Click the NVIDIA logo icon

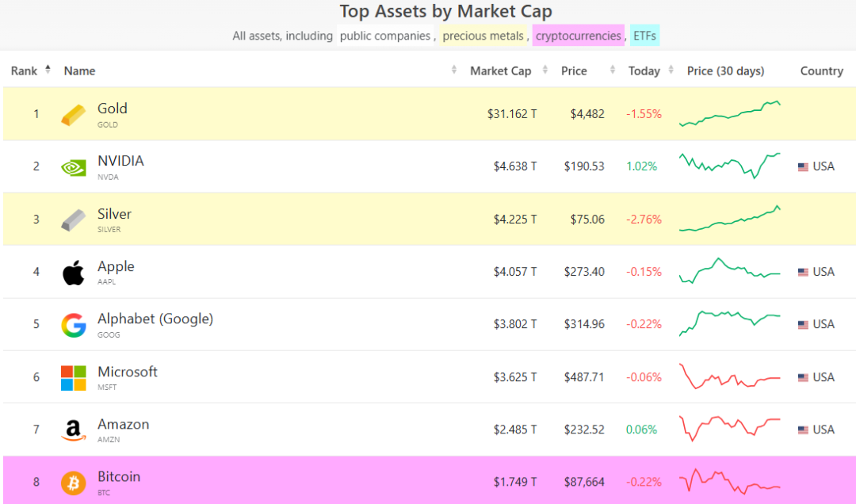coord(73,167)
